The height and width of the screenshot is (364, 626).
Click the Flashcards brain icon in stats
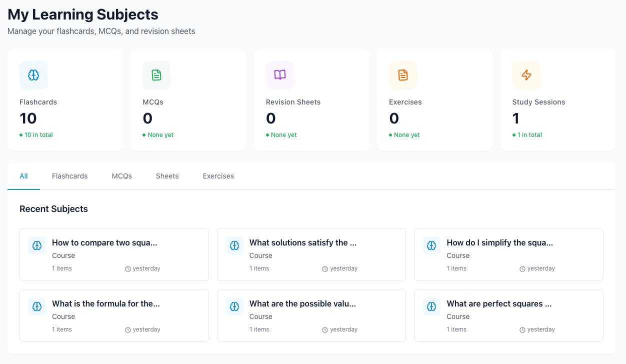[x=33, y=75]
